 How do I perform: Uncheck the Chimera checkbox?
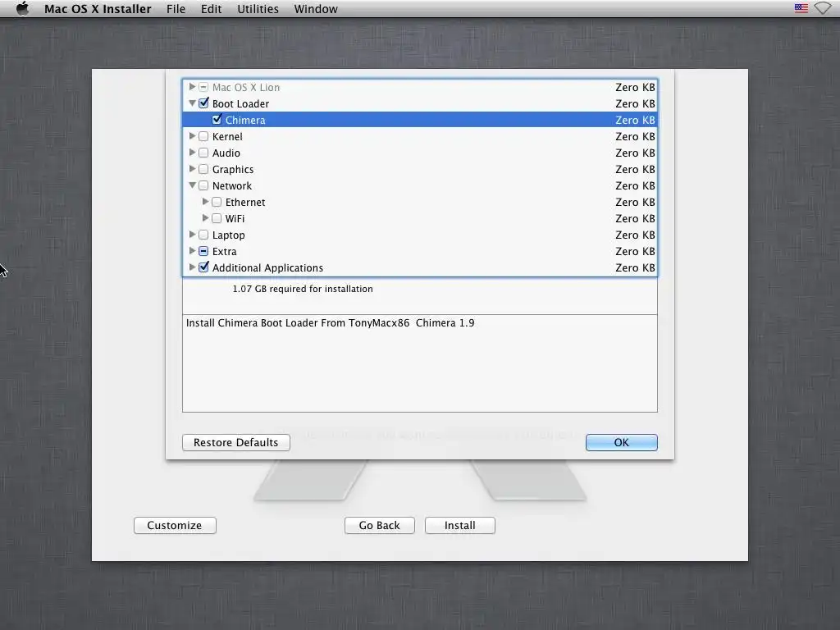click(217, 120)
